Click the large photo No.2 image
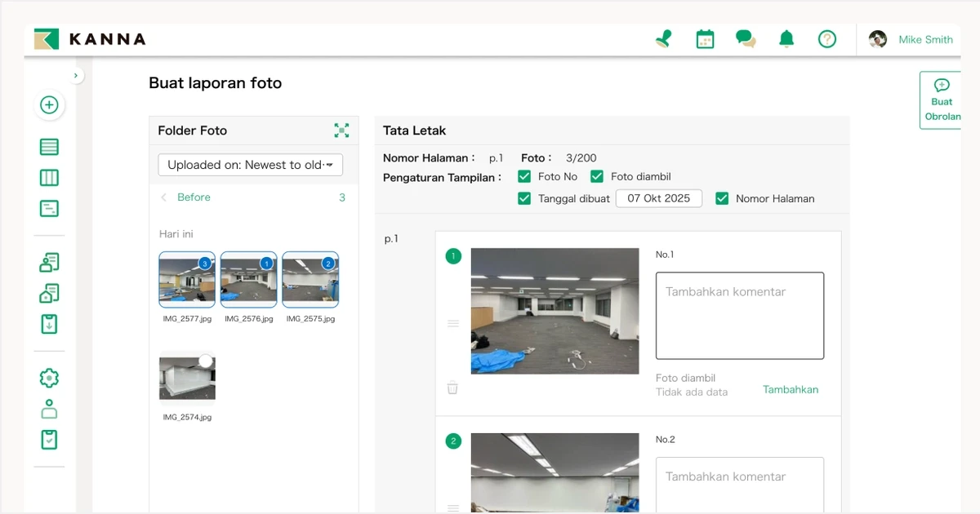Screen dimensions: 980x514 [x=555, y=473]
